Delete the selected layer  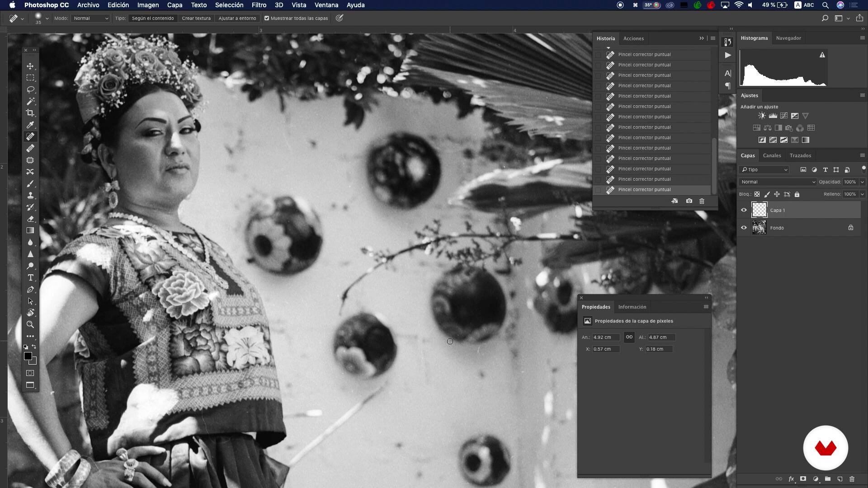[x=852, y=479]
